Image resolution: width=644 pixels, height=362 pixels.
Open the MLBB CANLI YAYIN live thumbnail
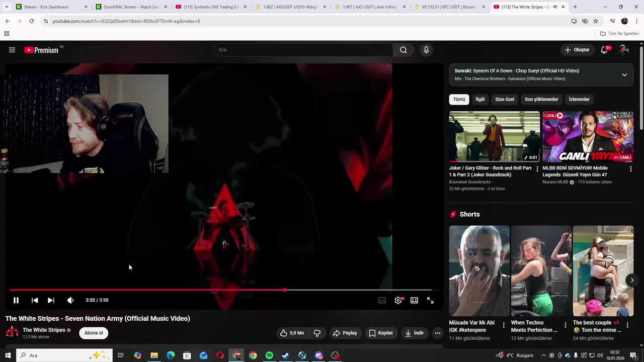[x=588, y=136]
